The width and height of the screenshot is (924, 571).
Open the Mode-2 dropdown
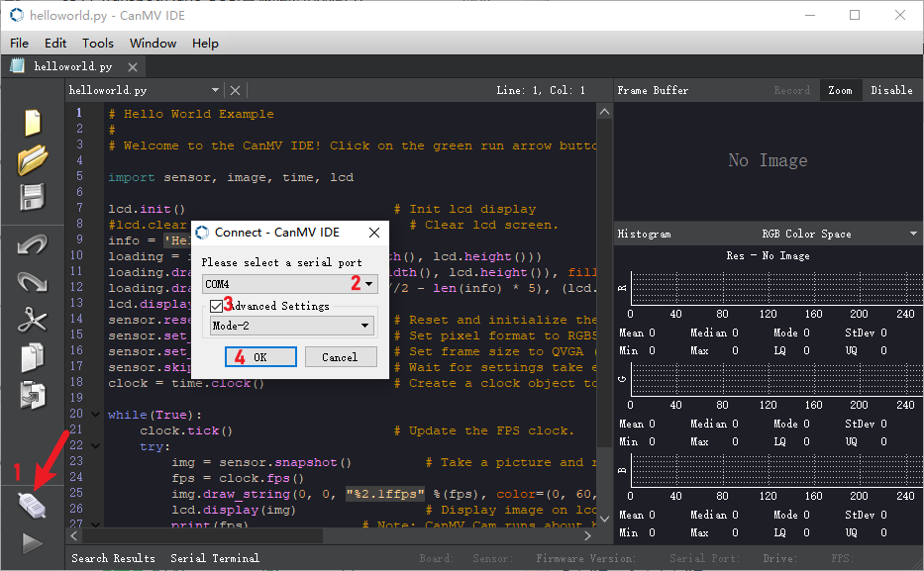(292, 326)
